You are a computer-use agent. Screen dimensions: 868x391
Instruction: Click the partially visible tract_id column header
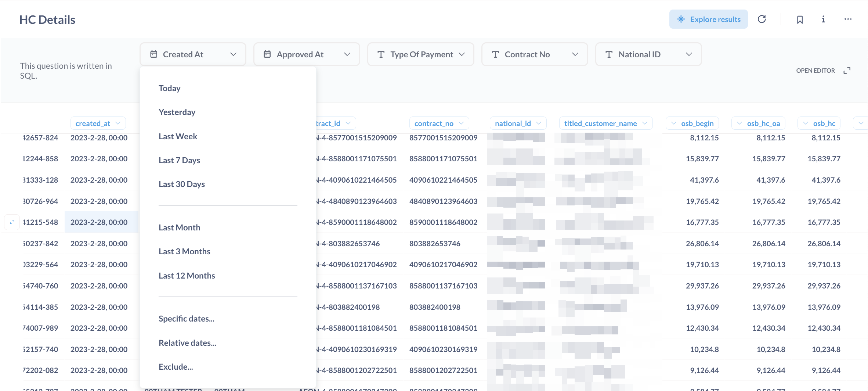[336, 123]
